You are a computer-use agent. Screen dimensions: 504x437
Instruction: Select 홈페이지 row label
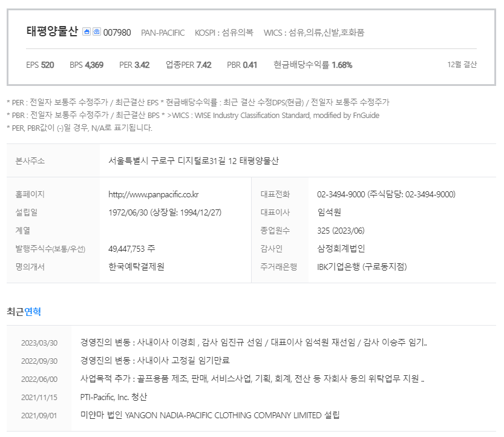30,194
